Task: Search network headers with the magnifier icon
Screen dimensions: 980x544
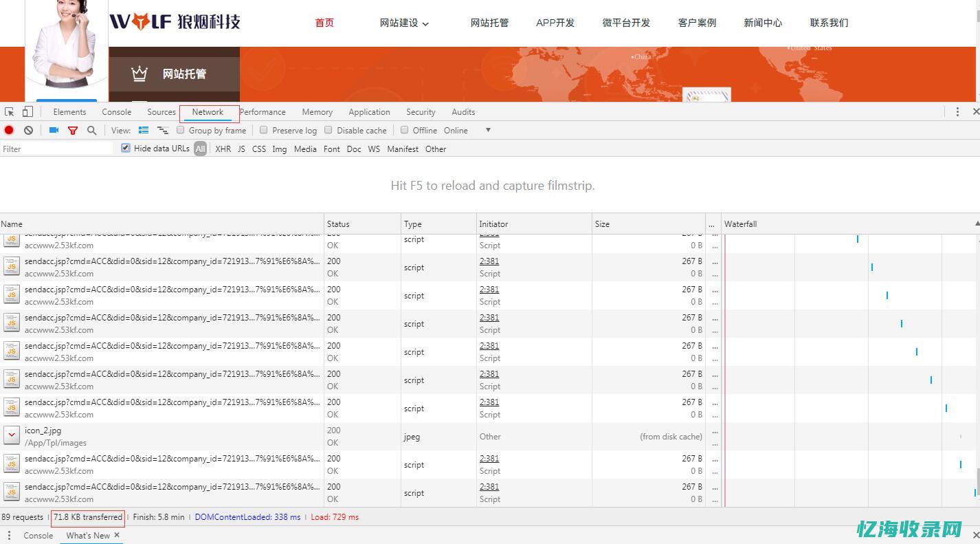Action: pyautogui.click(x=90, y=130)
